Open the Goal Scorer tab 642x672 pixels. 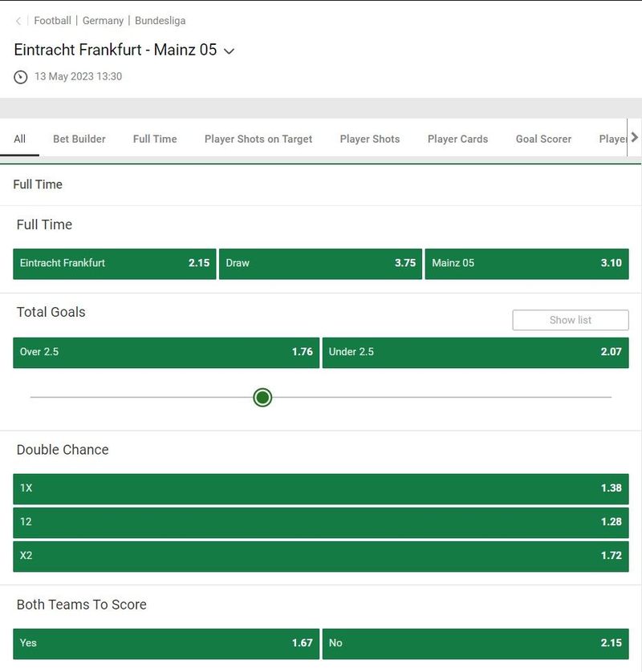tap(543, 139)
